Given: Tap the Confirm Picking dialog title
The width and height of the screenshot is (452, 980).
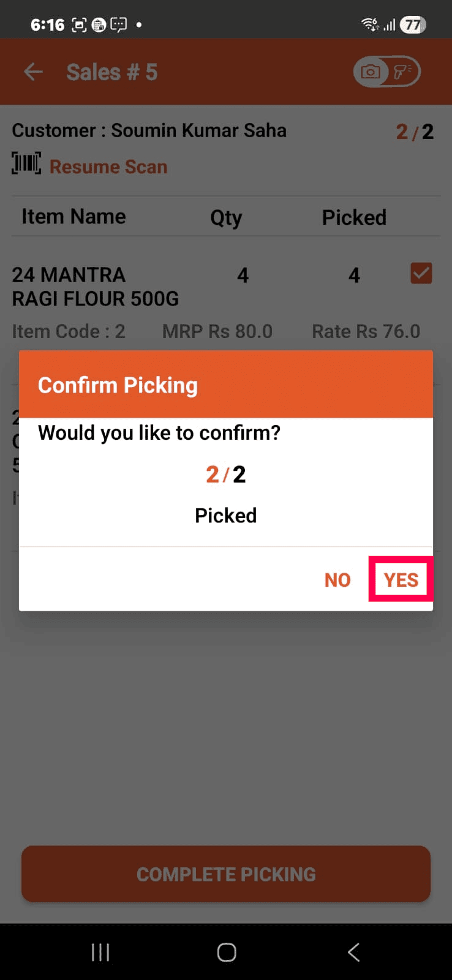Looking at the screenshot, I should [x=118, y=385].
